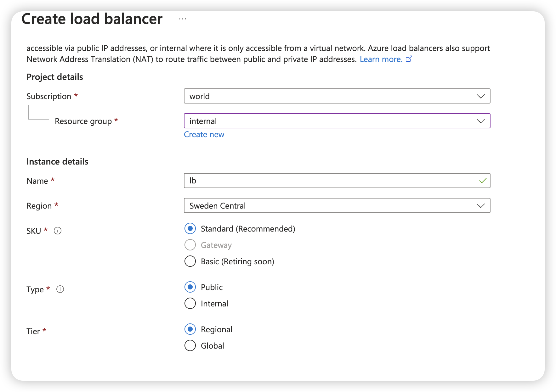Viewport: 556px width, 392px height.
Task: Select the Gateway SKU option
Action: 190,245
